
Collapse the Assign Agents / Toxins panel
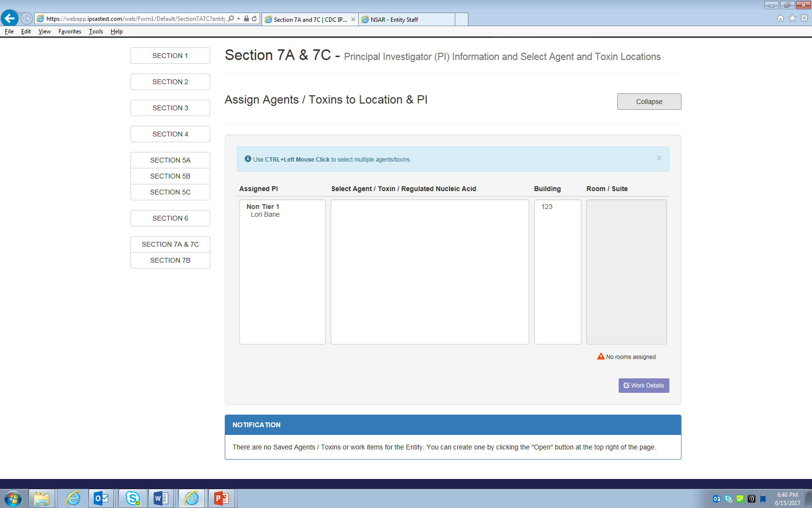(649, 102)
